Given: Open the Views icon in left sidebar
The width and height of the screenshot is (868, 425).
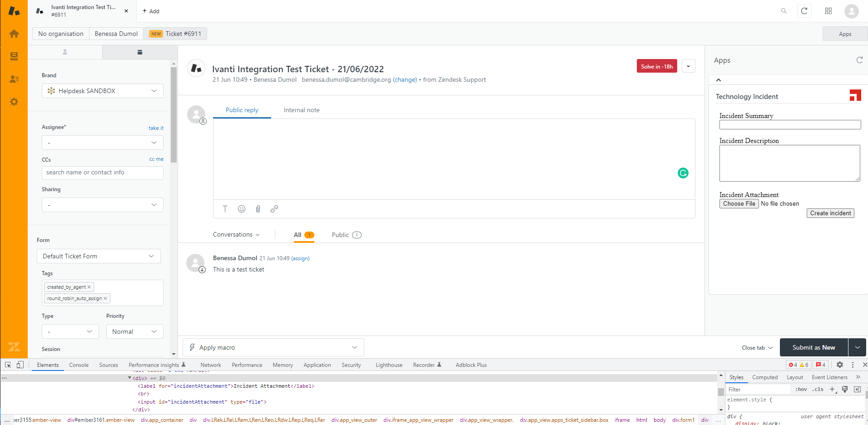Looking at the screenshot, I should 14,56.
